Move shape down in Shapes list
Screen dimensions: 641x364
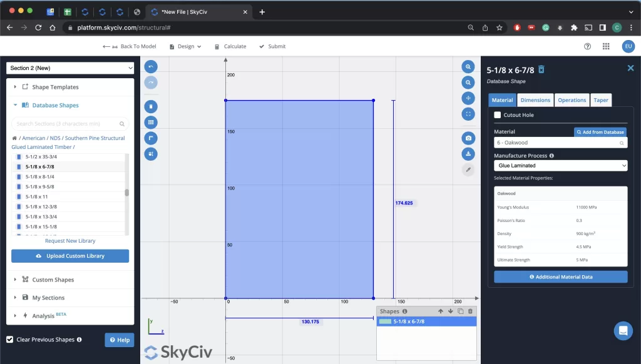[x=451, y=311]
